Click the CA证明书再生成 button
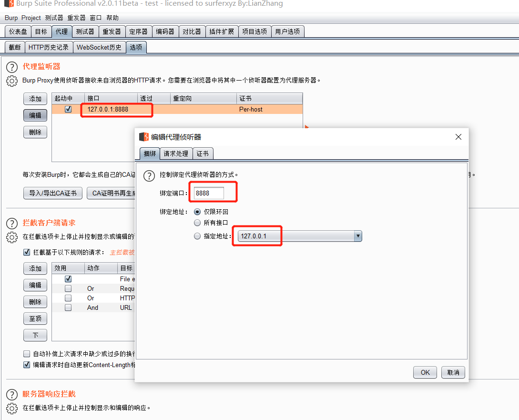Image resolution: width=519 pixels, height=420 pixels. coord(111,193)
